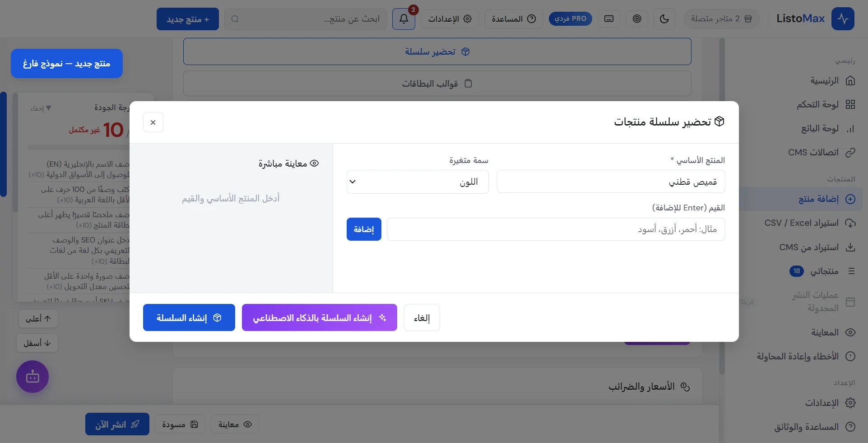This screenshot has height=443, width=868.
Task: Click the مسودة draft button
Action: pos(180,424)
